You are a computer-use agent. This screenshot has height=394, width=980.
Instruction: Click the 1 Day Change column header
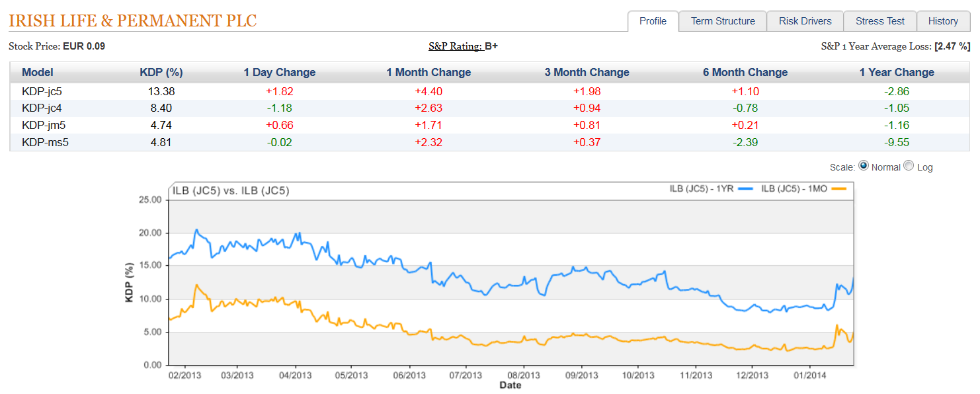(280, 73)
